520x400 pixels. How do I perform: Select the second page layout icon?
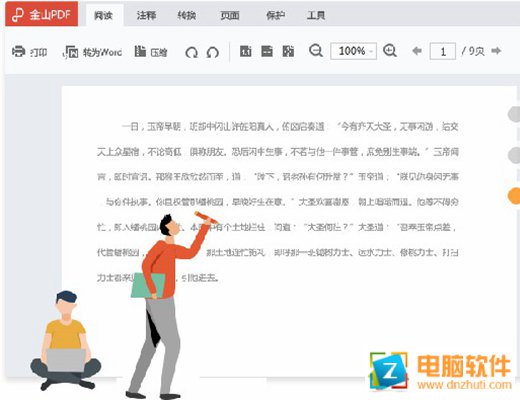pos(267,51)
